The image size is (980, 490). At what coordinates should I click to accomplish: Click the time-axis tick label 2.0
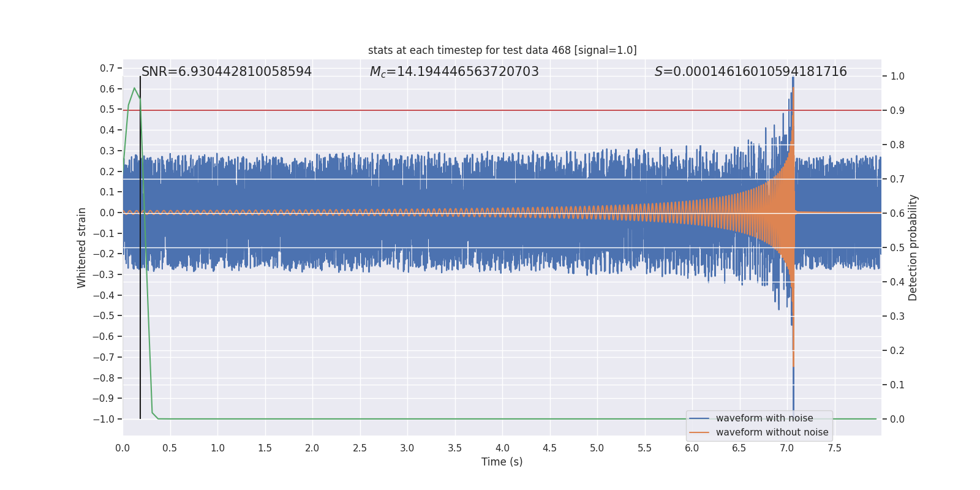point(312,448)
